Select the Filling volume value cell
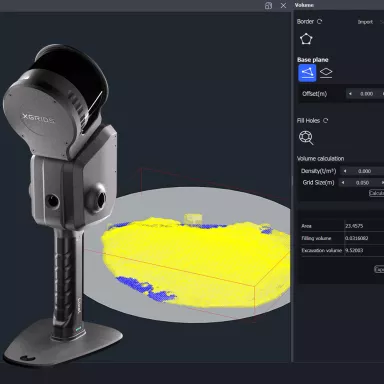This screenshot has width=384, height=384. coord(356,238)
